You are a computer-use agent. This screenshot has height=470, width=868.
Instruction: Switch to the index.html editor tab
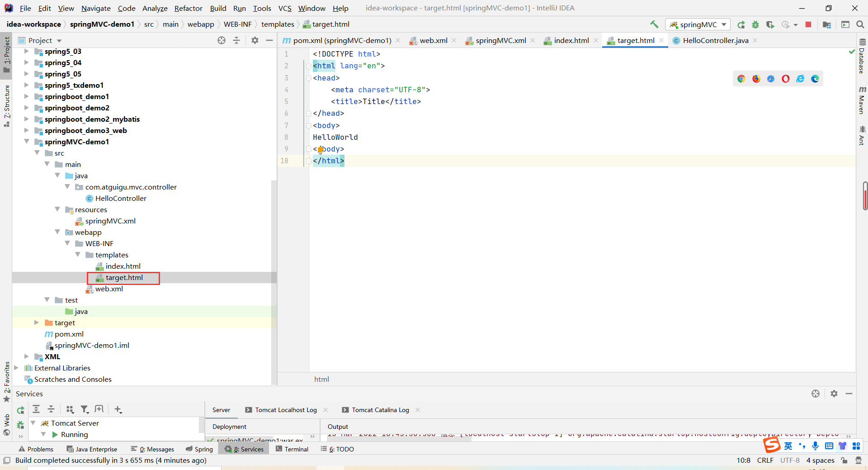tap(571, 40)
